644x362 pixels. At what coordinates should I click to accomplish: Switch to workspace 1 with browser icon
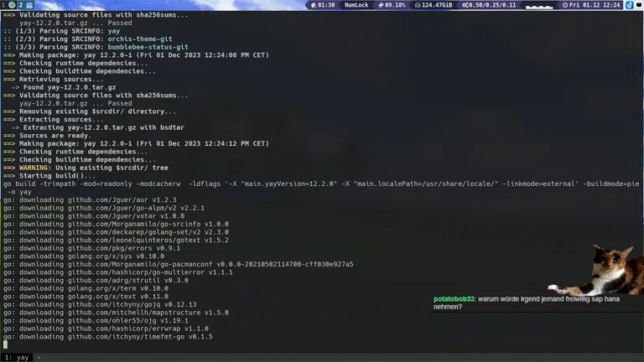(8, 5)
